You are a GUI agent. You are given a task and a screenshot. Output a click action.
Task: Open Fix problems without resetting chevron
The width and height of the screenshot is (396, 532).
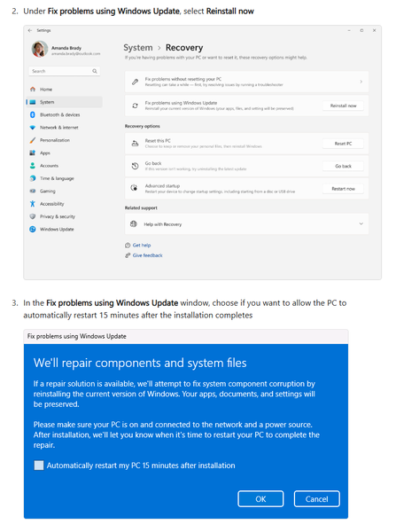tap(361, 82)
